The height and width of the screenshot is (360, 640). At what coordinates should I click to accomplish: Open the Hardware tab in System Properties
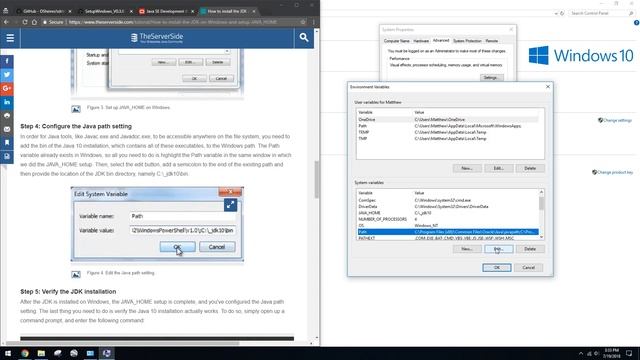pyautogui.click(x=421, y=41)
